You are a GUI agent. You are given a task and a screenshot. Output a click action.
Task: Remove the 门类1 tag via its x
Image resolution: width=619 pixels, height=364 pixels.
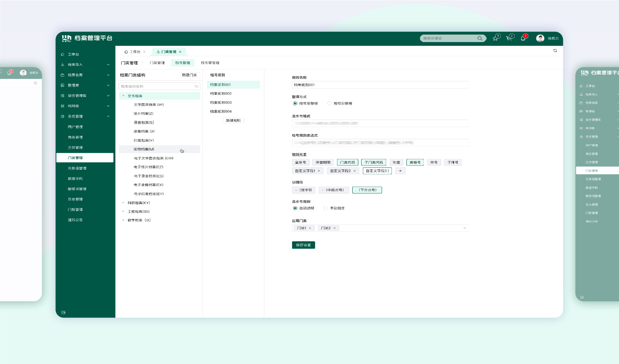click(x=310, y=228)
